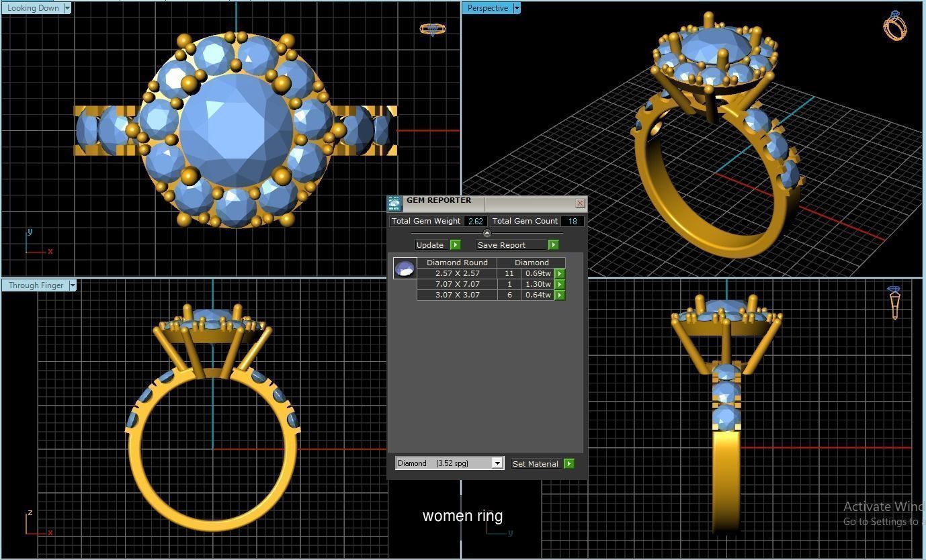Click the quantity 11 cell
Viewport: 926px width, 560px height.
(x=509, y=273)
